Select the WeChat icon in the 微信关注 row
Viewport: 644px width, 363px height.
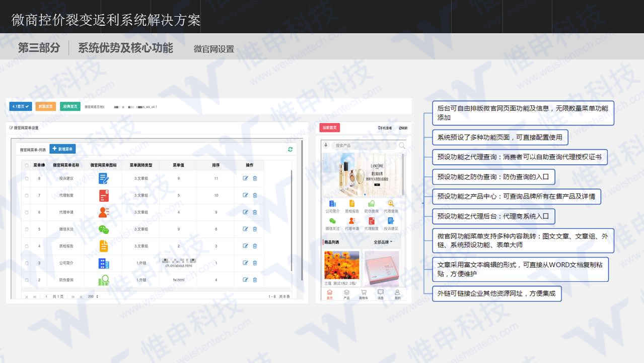(x=103, y=229)
